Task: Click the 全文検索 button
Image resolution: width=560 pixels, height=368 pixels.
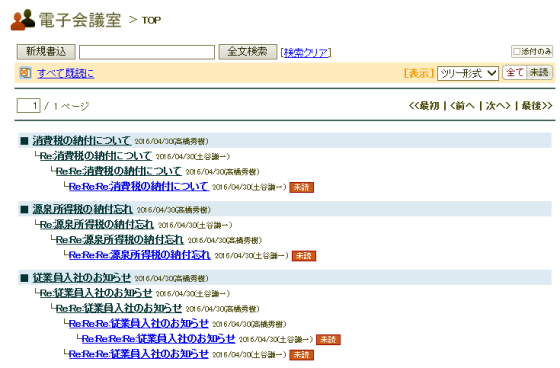Action: (248, 52)
